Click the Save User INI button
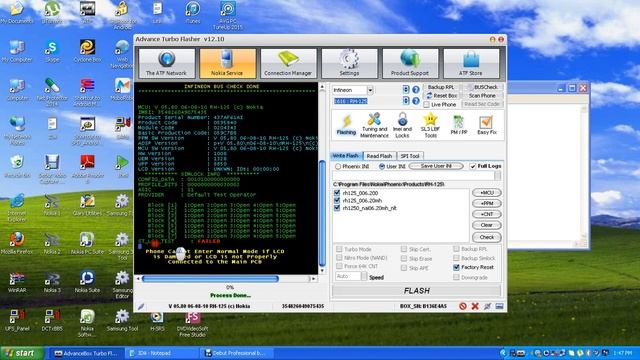Viewport: 640px width, 360px height. coord(436,166)
